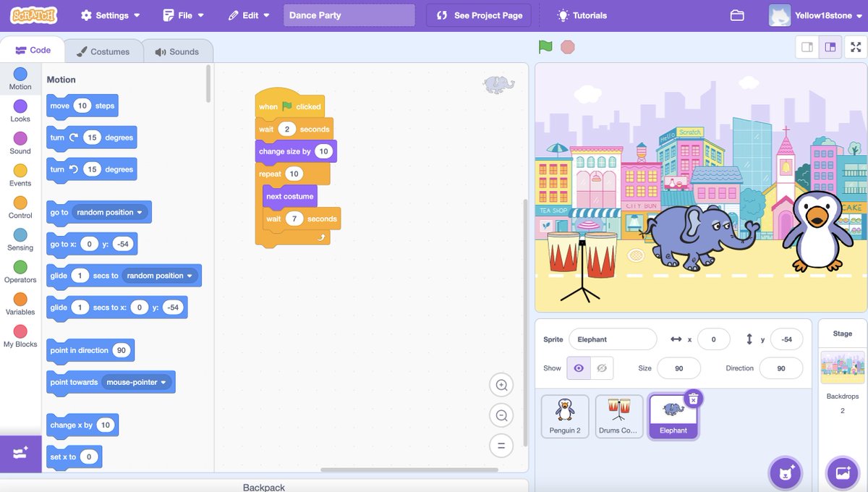The image size is (868, 492).
Task: Open go to random position dropdown
Action: [110, 213]
